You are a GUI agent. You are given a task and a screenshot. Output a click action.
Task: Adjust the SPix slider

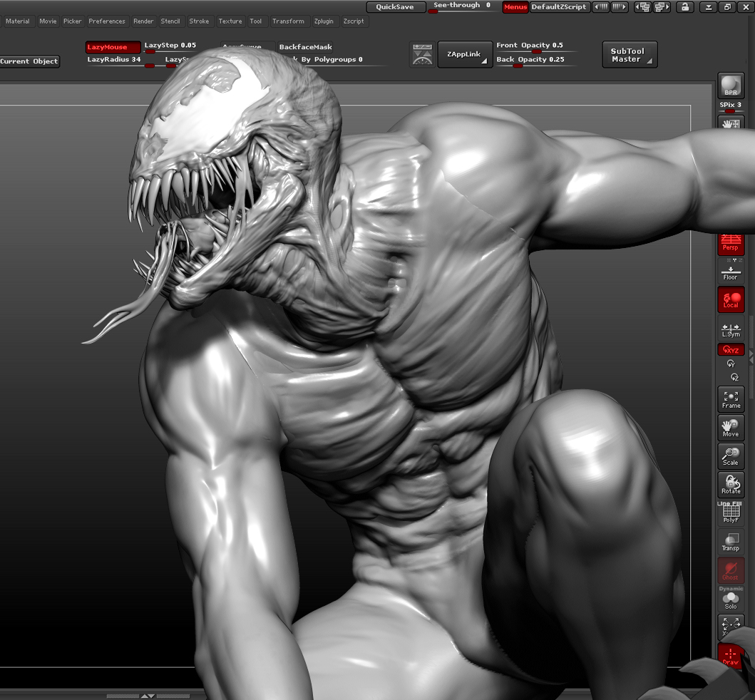[x=731, y=107]
